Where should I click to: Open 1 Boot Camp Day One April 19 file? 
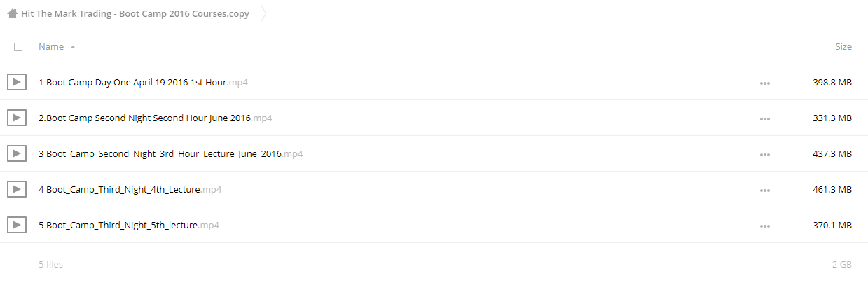pos(143,82)
